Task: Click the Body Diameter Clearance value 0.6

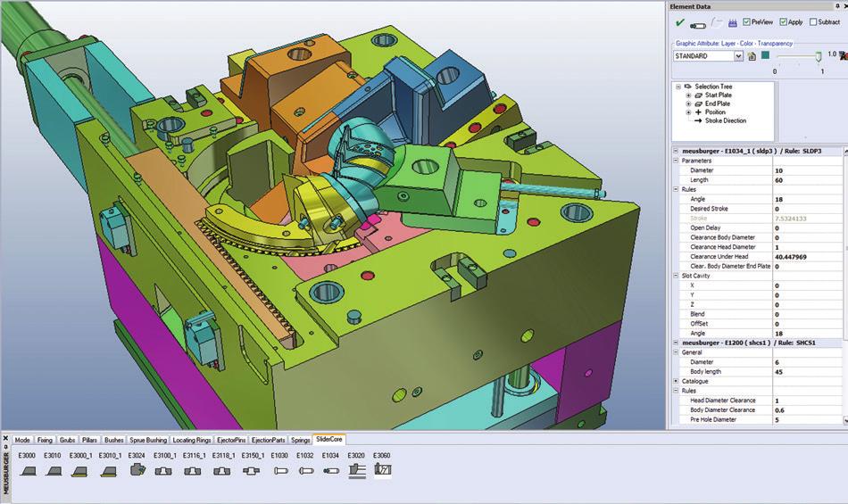Action: (808, 410)
